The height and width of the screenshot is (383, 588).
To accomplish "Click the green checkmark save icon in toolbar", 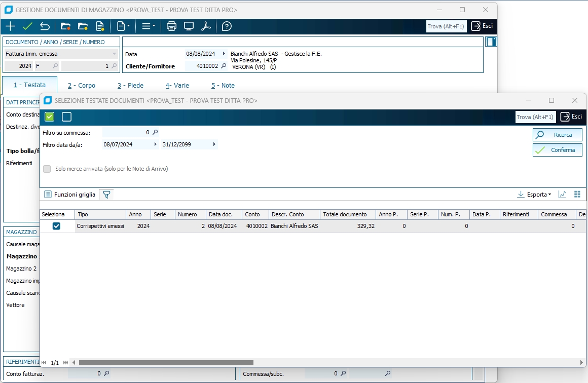I will click(27, 26).
